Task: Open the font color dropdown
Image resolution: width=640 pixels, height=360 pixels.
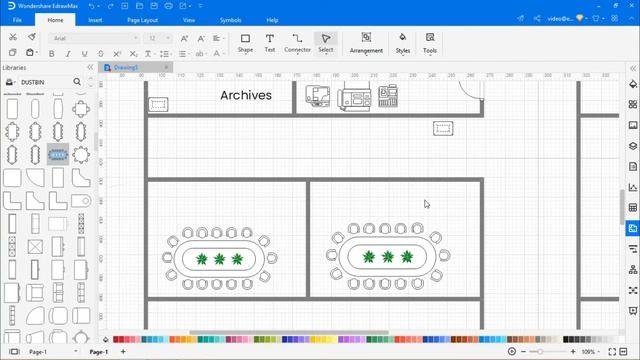Action: tap(218, 54)
